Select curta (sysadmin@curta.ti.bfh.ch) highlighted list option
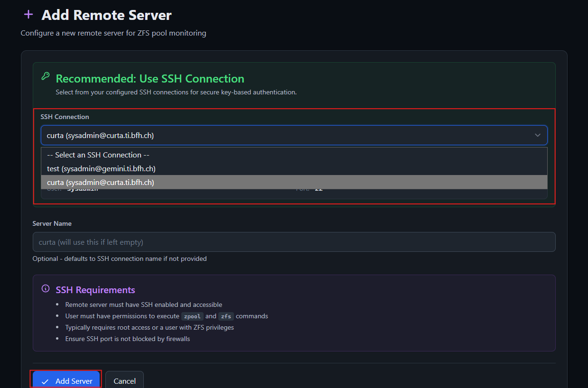588x388 pixels. click(294, 182)
